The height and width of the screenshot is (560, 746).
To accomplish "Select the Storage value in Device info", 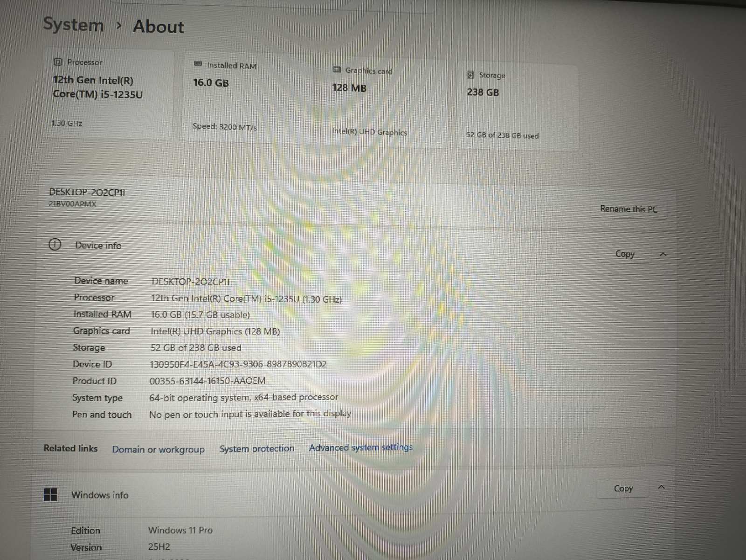I will coord(196,348).
